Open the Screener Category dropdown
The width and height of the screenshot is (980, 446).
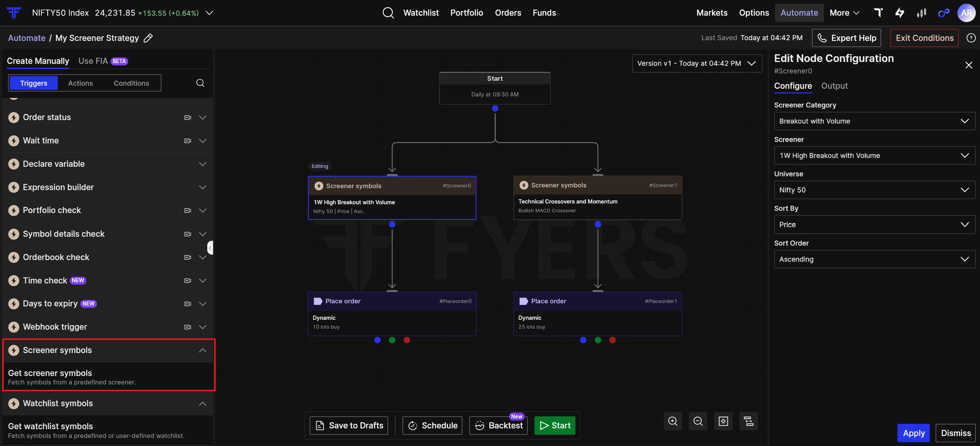(874, 121)
